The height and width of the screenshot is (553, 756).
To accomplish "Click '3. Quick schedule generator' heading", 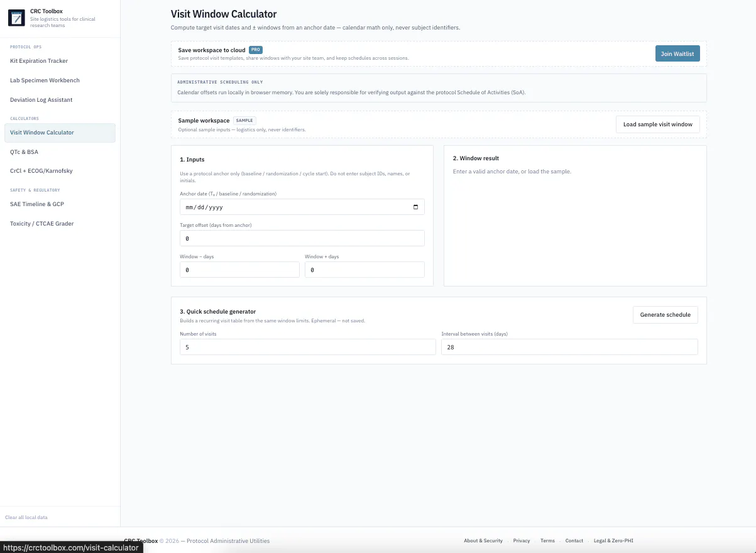I will [x=218, y=312].
